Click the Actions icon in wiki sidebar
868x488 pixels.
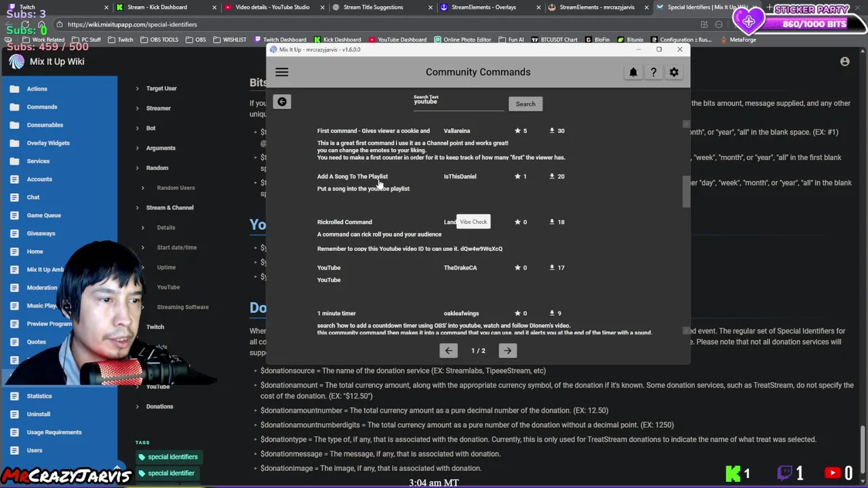(15, 89)
